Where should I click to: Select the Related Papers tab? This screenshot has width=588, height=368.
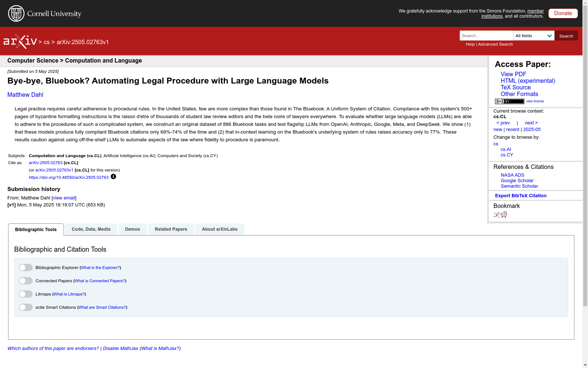pyautogui.click(x=171, y=229)
